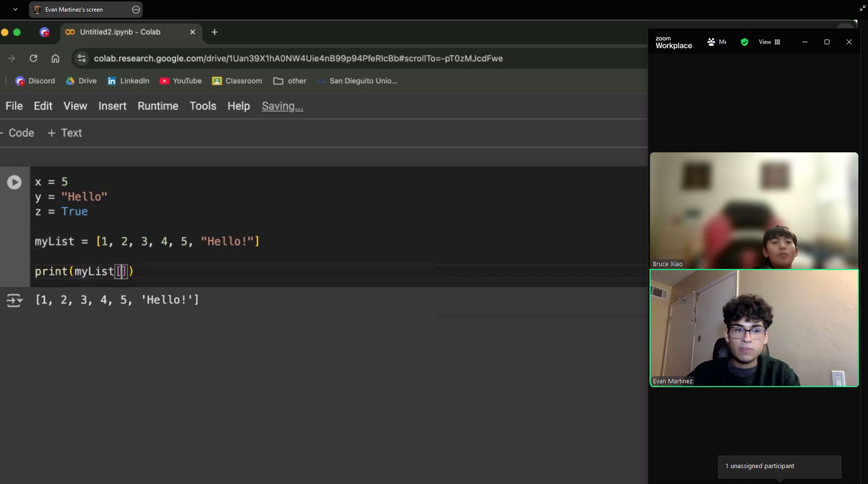The image size is (868, 484).
Task: Open the Zoom View layout options
Action: (769, 42)
